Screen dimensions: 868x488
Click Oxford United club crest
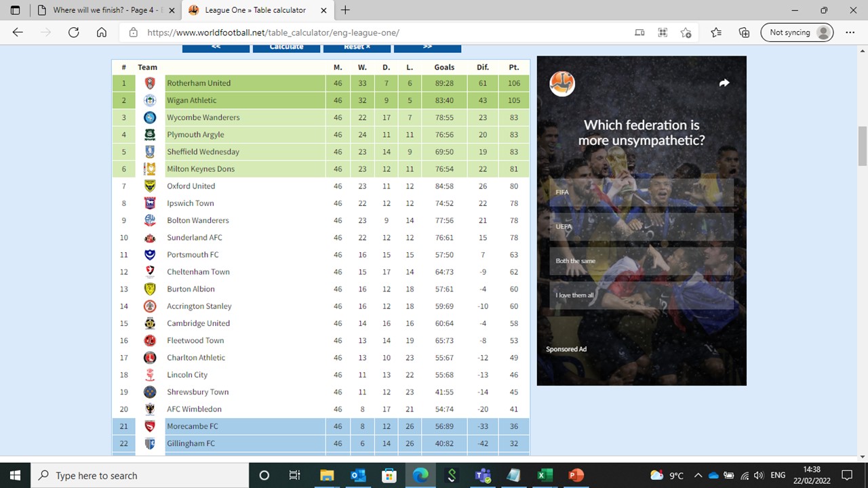pos(150,186)
